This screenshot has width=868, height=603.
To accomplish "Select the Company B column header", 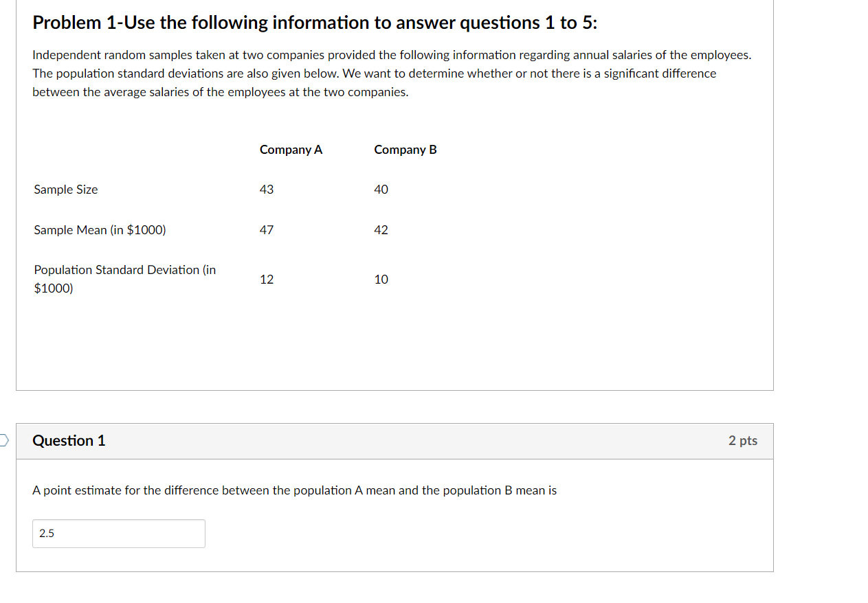I will (405, 149).
